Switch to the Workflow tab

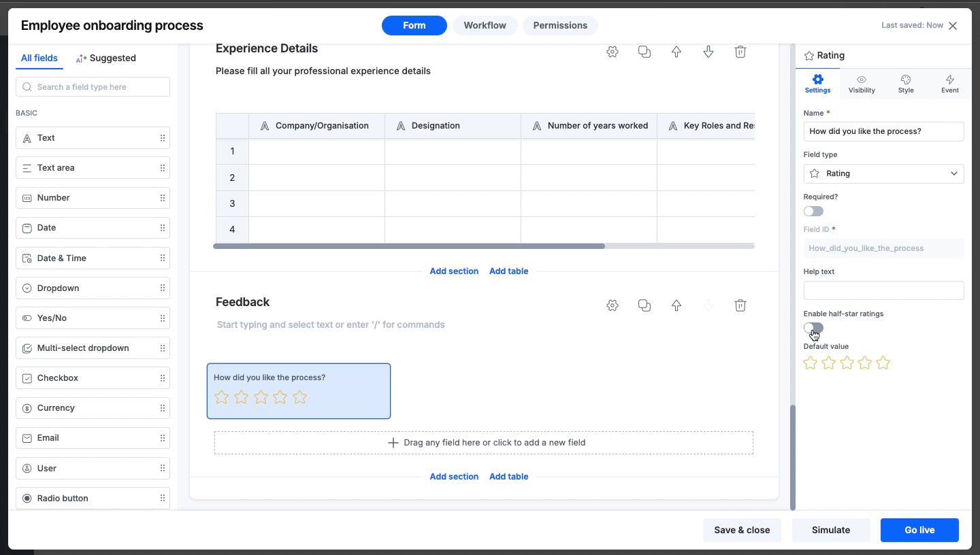point(485,25)
